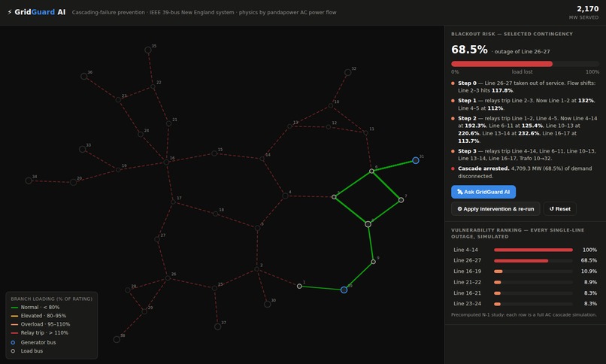Viewport: 606px width, 364px height.
Task: Select bus 4 node on grid
Action: (285, 196)
